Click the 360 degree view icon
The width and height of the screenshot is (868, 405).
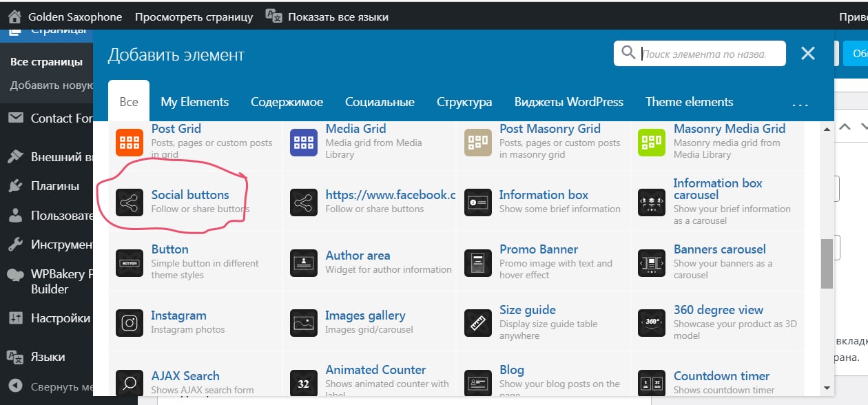click(x=652, y=324)
